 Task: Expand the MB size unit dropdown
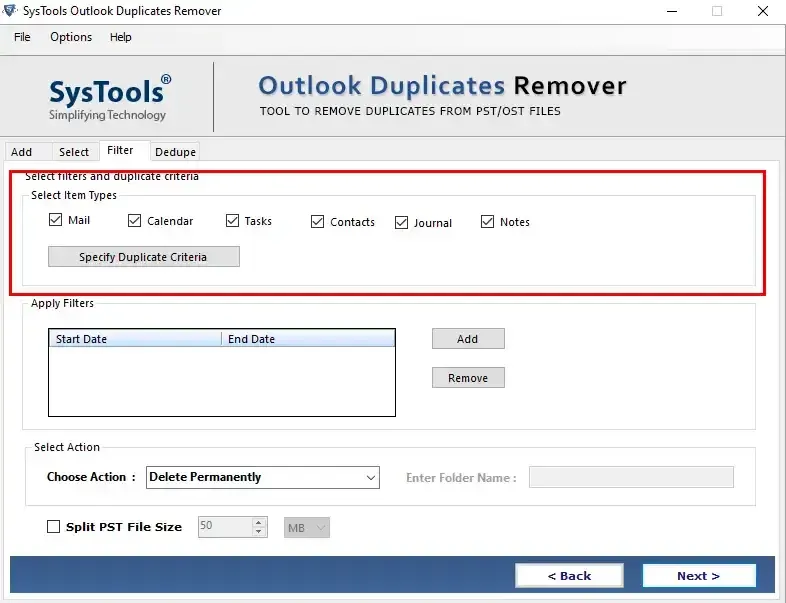click(307, 528)
